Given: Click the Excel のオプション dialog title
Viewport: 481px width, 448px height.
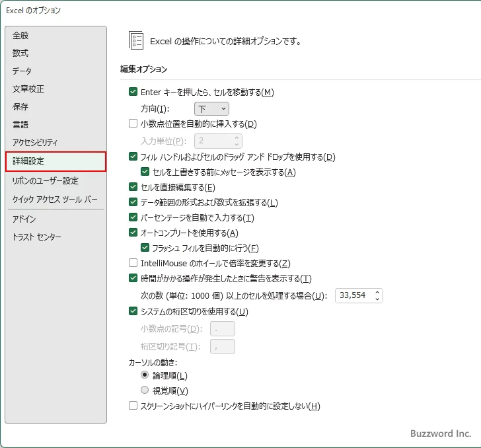Looking at the screenshot, I should pyautogui.click(x=34, y=11).
